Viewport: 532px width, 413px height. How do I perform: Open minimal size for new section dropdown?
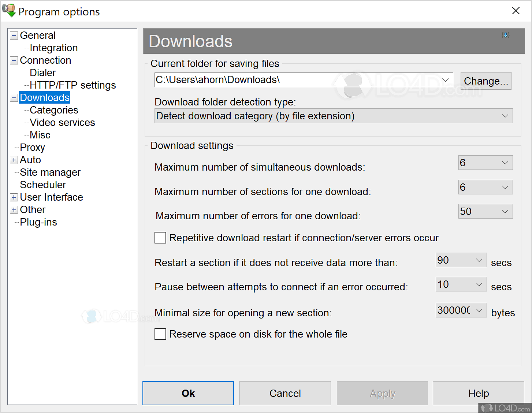[x=479, y=310]
